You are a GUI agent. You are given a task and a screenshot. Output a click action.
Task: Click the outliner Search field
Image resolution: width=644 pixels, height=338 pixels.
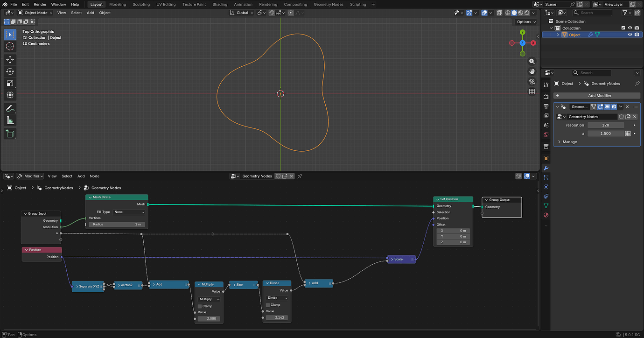(592, 13)
